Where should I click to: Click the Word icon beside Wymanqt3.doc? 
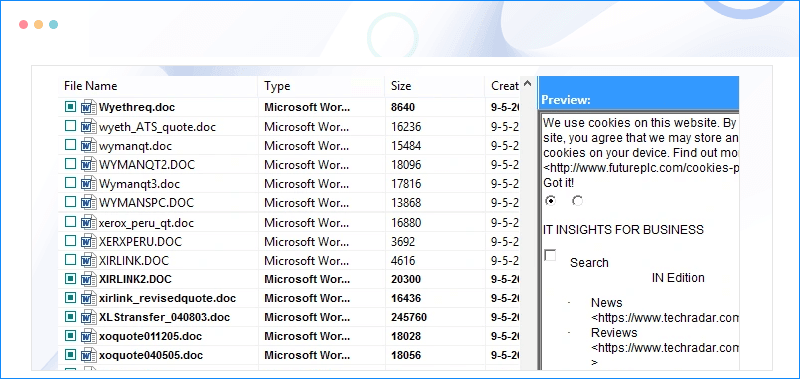pyautogui.click(x=89, y=183)
